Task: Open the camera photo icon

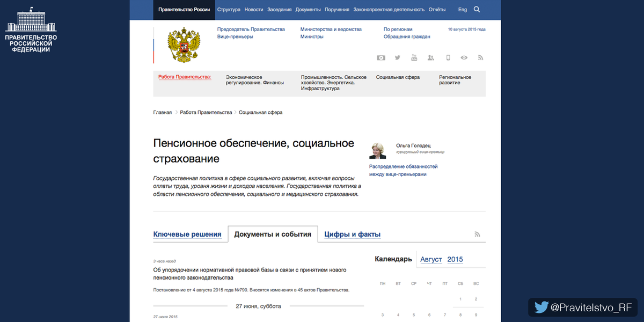Action: pyautogui.click(x=380, y=57)
